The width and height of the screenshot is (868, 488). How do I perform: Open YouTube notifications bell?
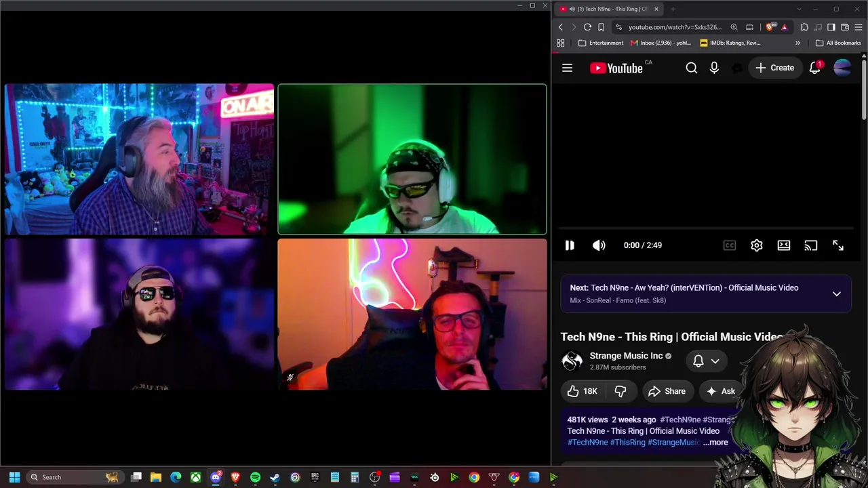tap(815, 68)
